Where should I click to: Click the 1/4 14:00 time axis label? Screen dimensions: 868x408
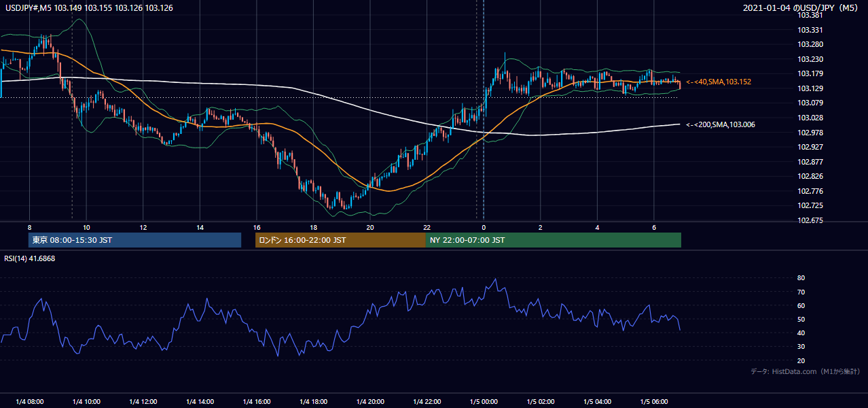(200, 402)
